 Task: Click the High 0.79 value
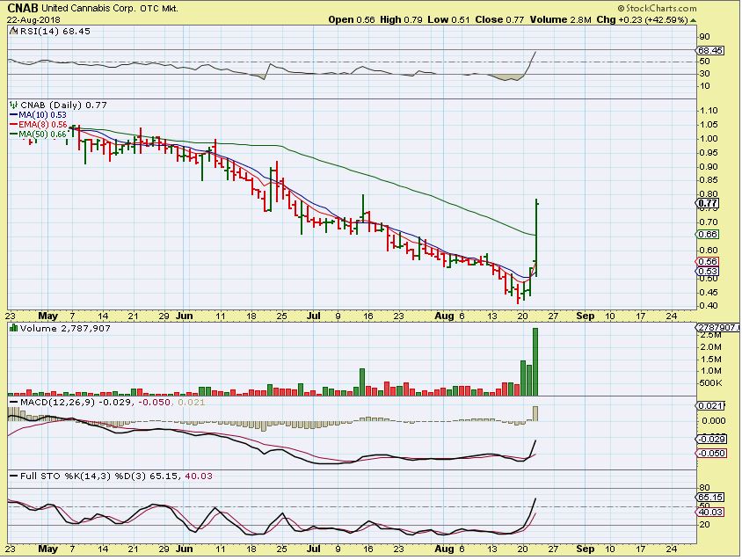[x=401, y=20]
